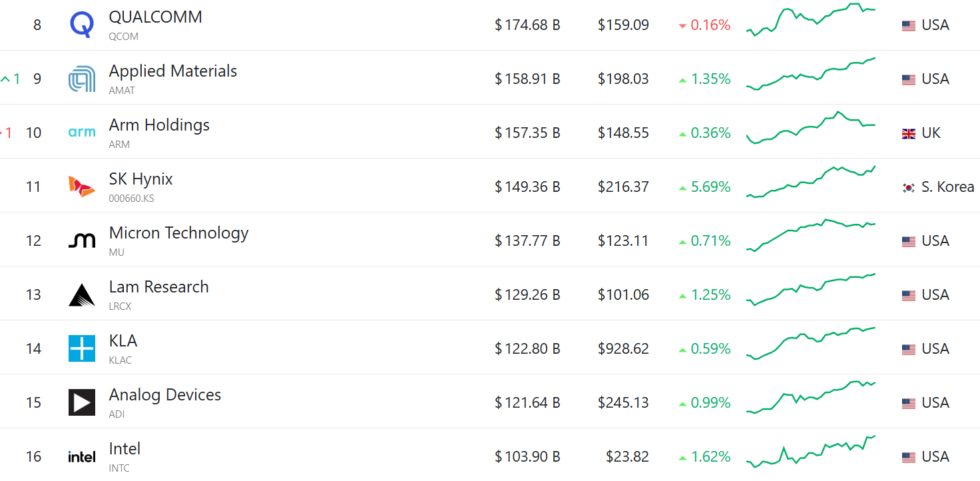Click the Lam Research logo icon
This screenshot has height=481, width=980.
pos(82,294)
